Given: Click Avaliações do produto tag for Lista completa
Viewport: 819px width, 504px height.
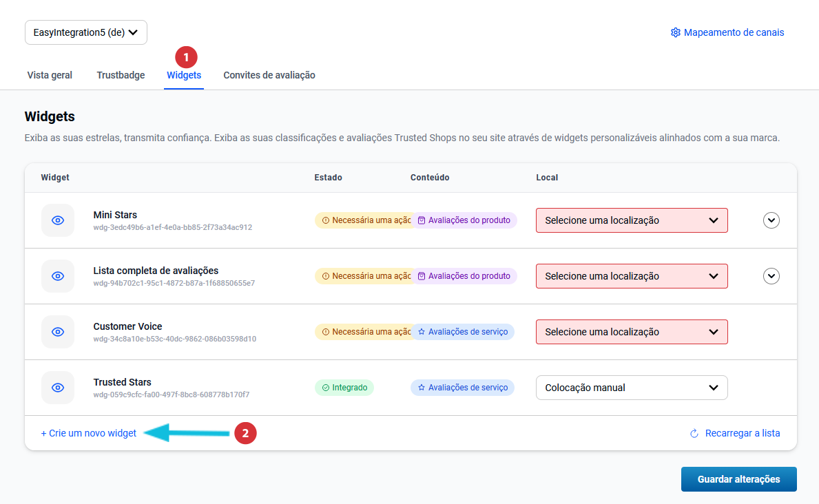Looking at the screenshot, I should (464, 276).
